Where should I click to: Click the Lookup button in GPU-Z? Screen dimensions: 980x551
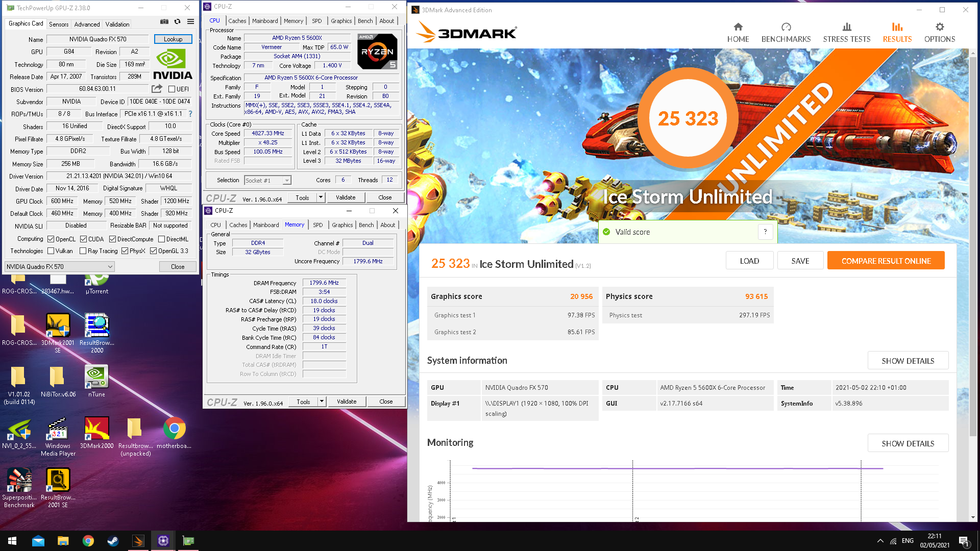click(x=173, y=39)
